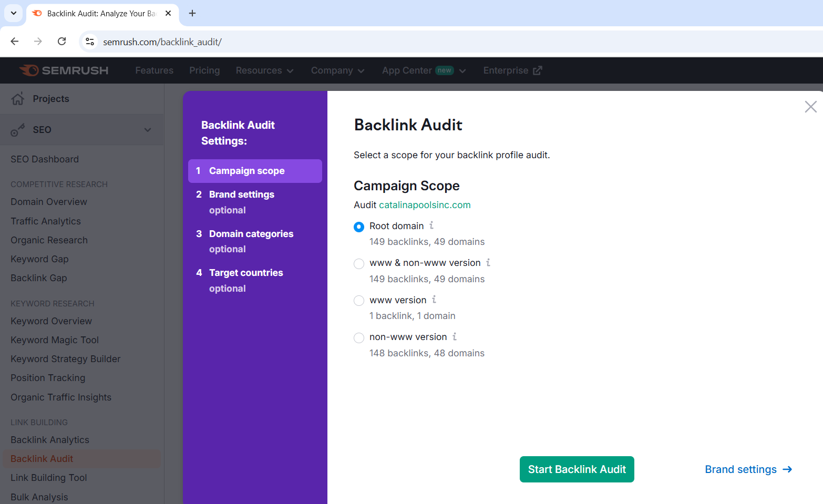Image resolution: width=823 pixels, height=504 pixels.
Task: Click the Start Backlink Audit button
Action: pos(577,469)
